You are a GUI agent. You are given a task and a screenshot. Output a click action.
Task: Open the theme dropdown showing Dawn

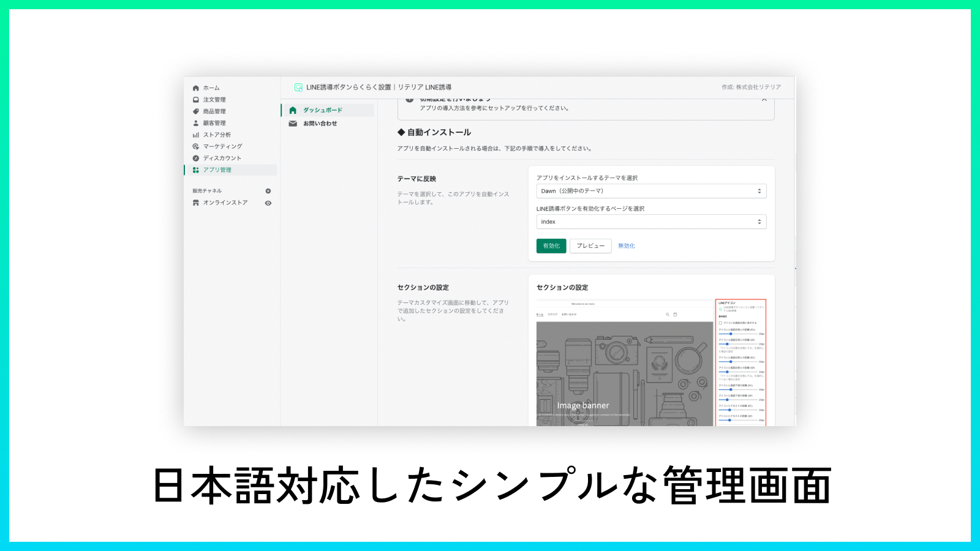pos(651,191)
